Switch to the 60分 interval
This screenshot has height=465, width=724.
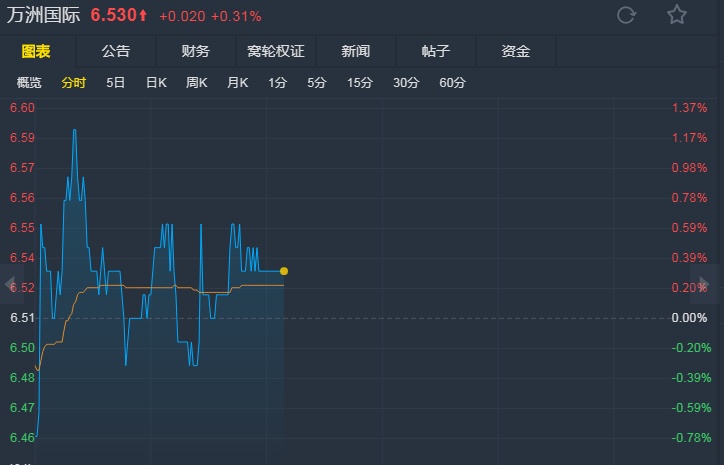pos(452,83)
